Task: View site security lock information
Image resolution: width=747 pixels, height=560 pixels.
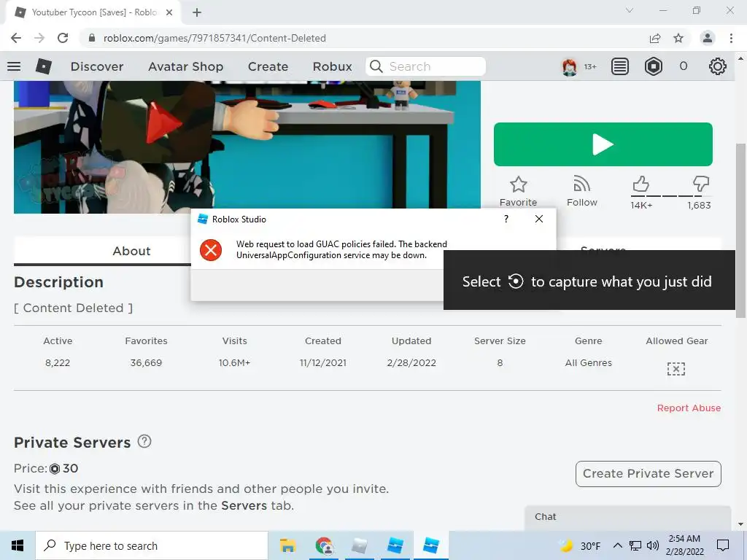Action: [x=92, y=38]
